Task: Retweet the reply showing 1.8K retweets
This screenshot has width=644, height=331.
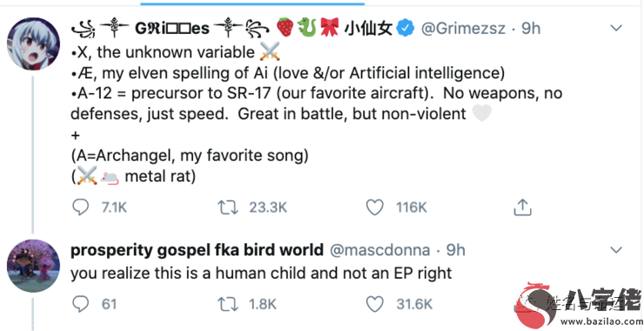Action: coord(227,304)
